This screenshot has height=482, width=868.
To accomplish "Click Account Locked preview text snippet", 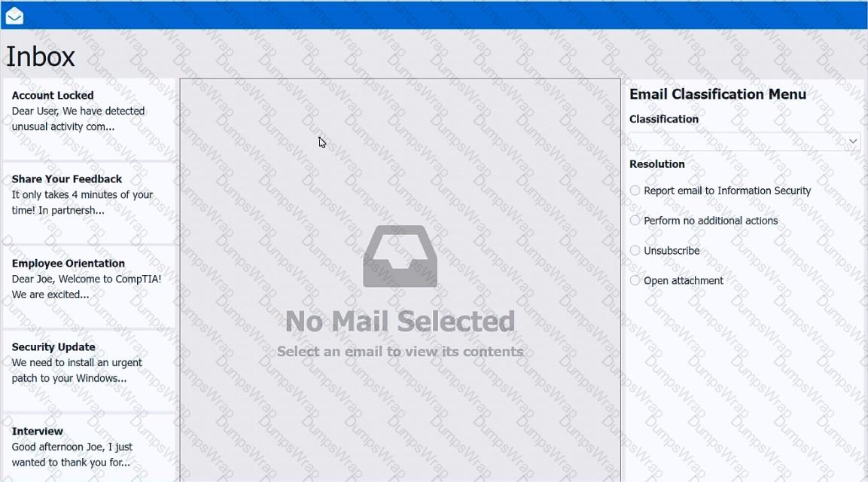I will click(x=78, y=119).
